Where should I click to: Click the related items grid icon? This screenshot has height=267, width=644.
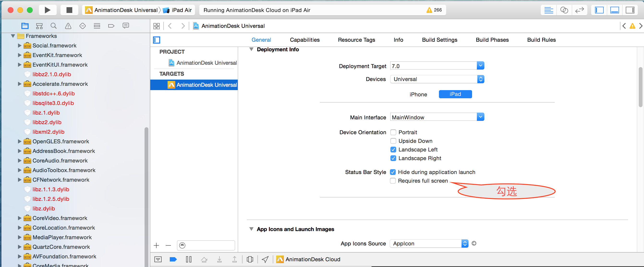click(x=157, y=26)
